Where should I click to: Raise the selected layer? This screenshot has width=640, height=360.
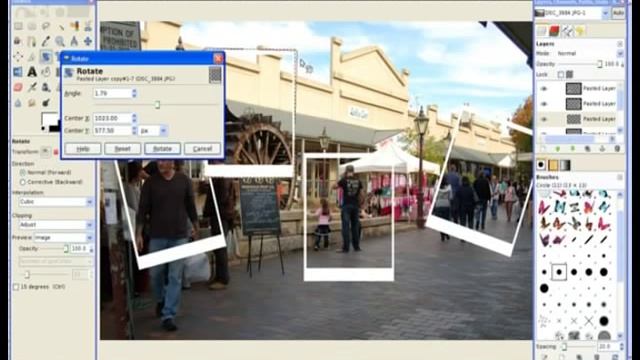point(558,149)
